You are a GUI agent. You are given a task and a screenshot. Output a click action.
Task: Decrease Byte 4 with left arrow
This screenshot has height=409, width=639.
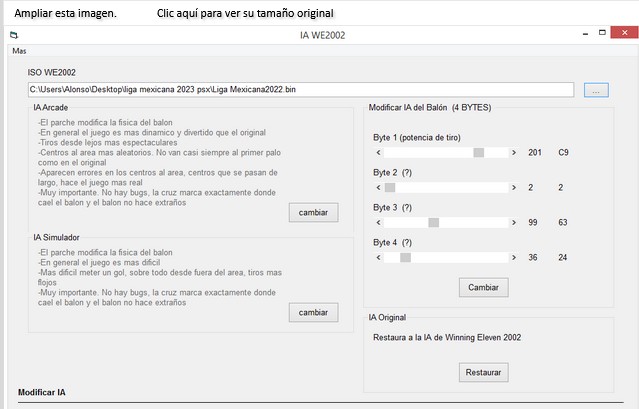(378, 257)
